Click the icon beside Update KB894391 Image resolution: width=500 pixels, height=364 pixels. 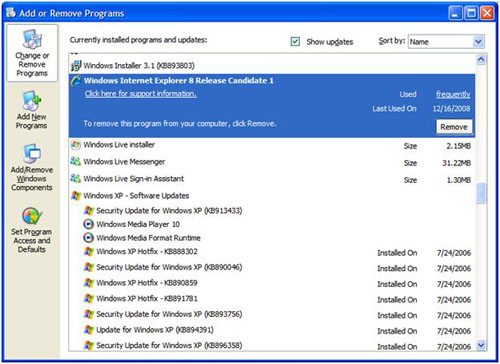click(x=89, y=330)
